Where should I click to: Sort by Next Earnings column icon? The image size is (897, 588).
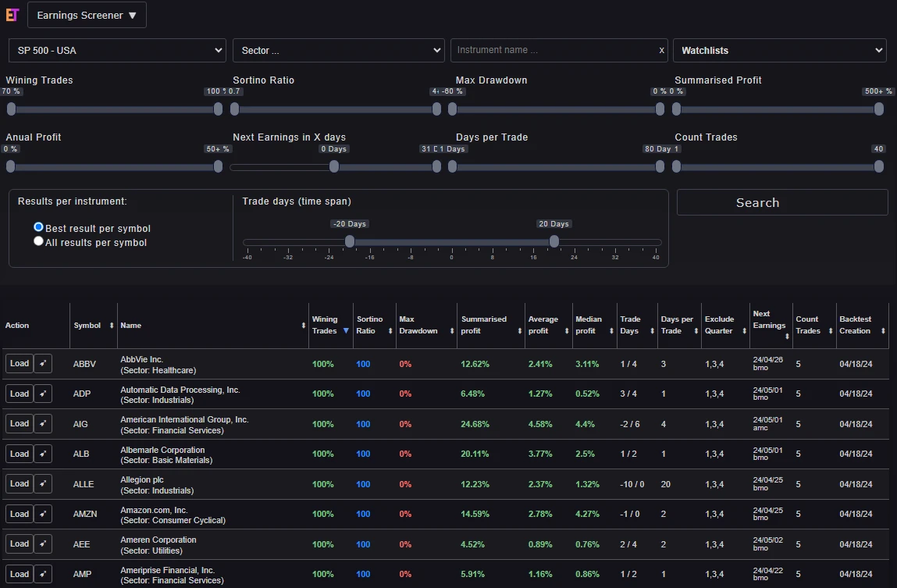787,336
